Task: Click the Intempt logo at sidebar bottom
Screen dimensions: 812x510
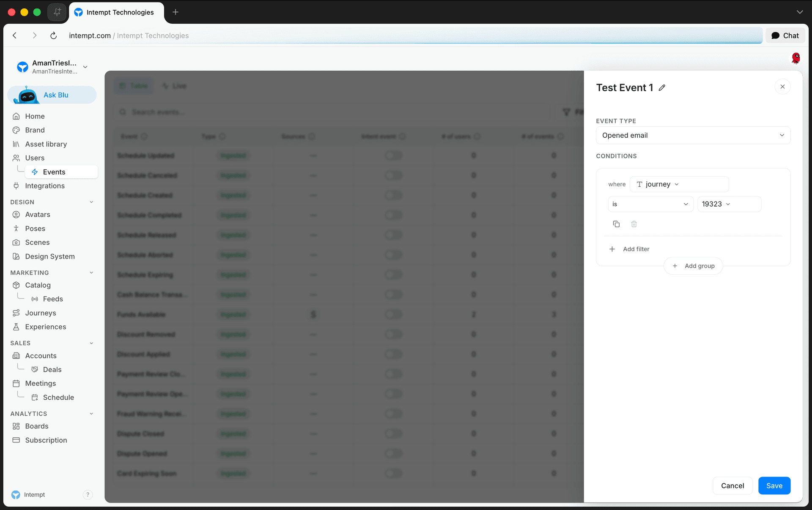Action: 16,495
